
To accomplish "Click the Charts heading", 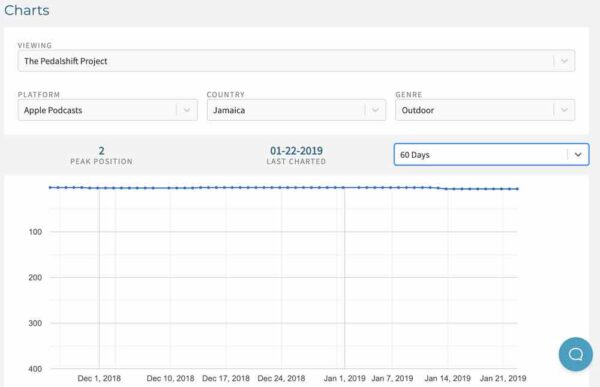I will (x=27, y=10).
